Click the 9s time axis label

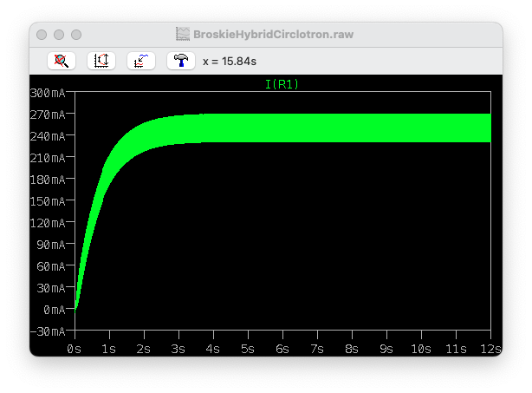click(x=386, y=349)
